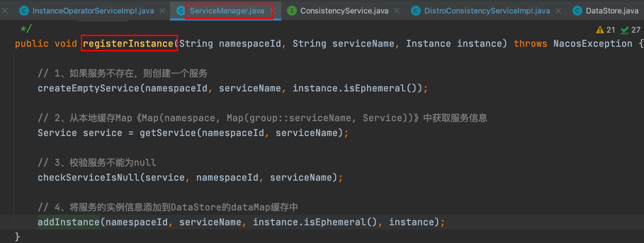Click the checkServiceIsNull method call
644x243 pixels.
[x=89, y=177]
